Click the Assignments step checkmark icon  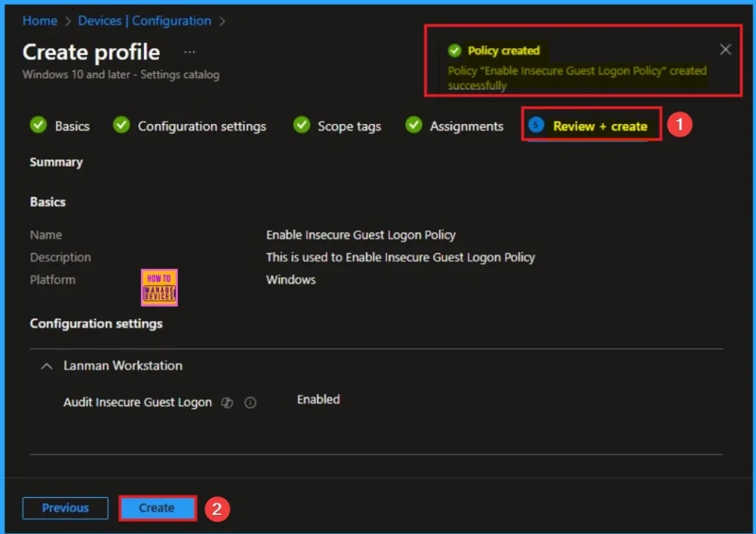tap(413, 126)
